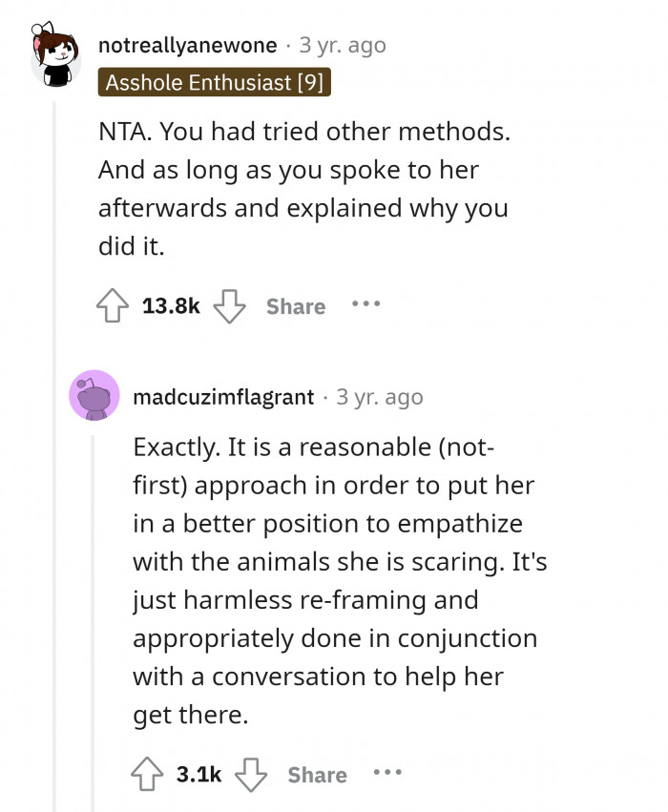Share notreallyanewone's comment
668x812 pixels.
296,306
